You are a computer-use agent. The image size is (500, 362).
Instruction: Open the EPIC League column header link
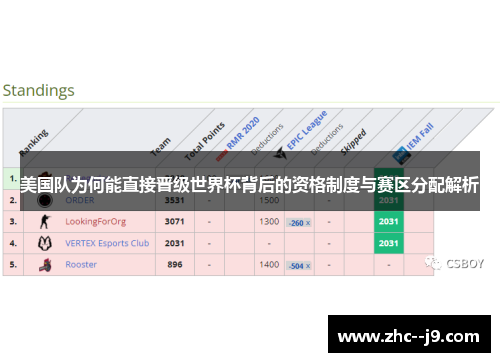307,130
